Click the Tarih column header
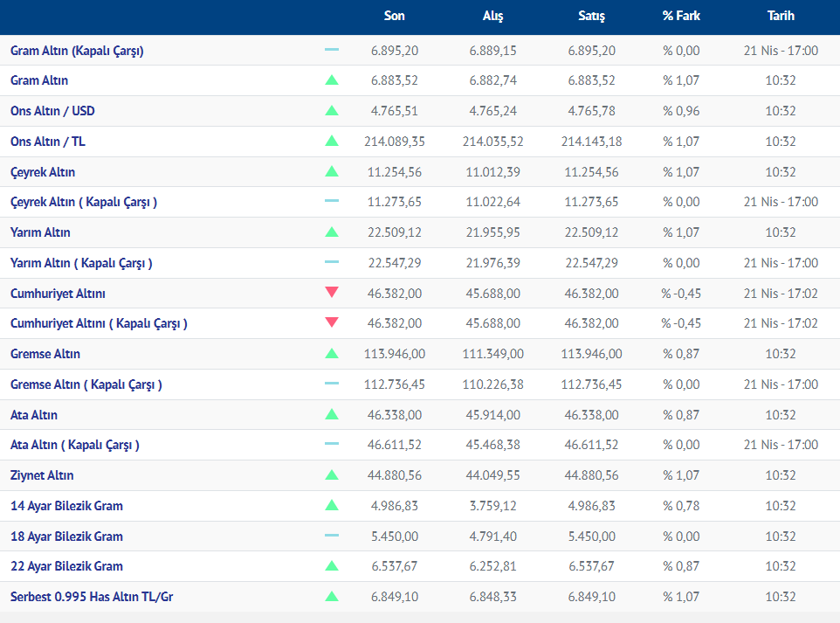Screen dimensions: 840x623 [781, 16]
